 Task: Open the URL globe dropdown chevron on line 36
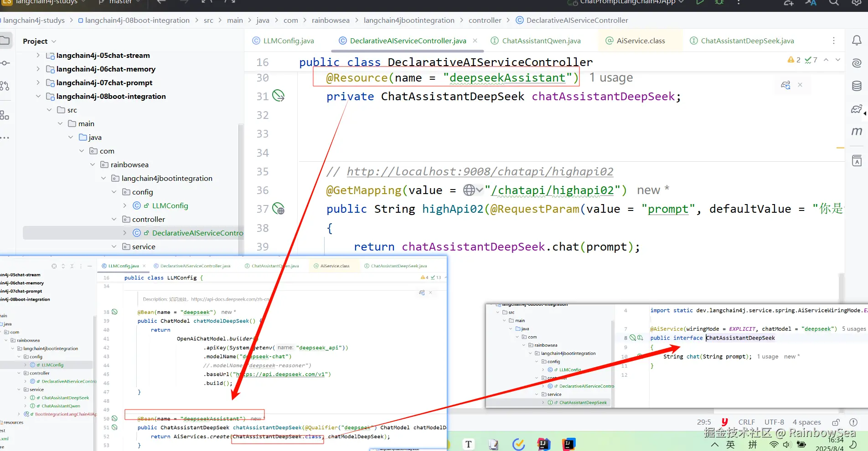click(x=479, y=190)
